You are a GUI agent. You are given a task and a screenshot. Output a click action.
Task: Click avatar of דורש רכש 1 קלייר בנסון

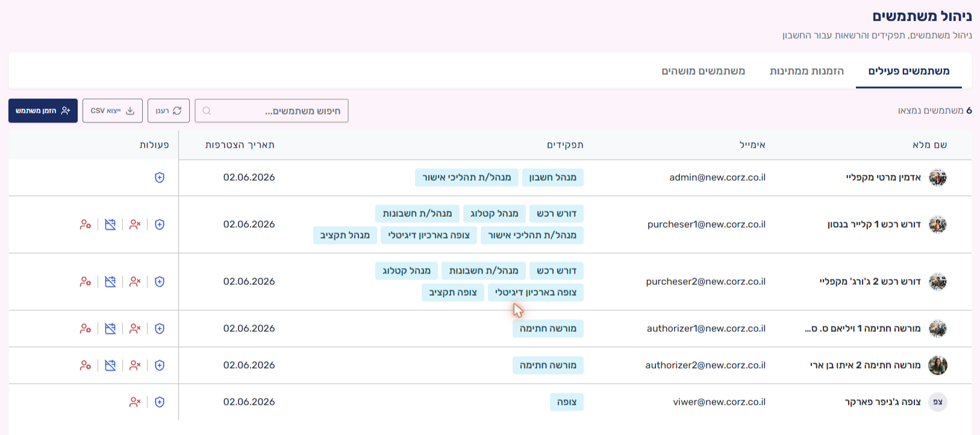click(x=938, y=225)
